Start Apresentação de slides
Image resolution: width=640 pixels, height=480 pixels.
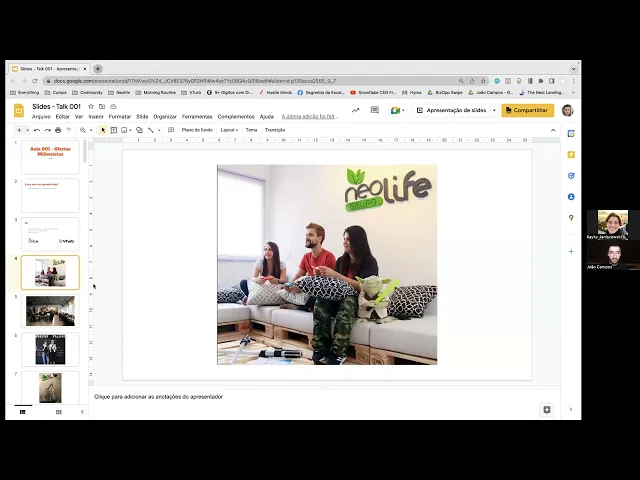point(452,110)
